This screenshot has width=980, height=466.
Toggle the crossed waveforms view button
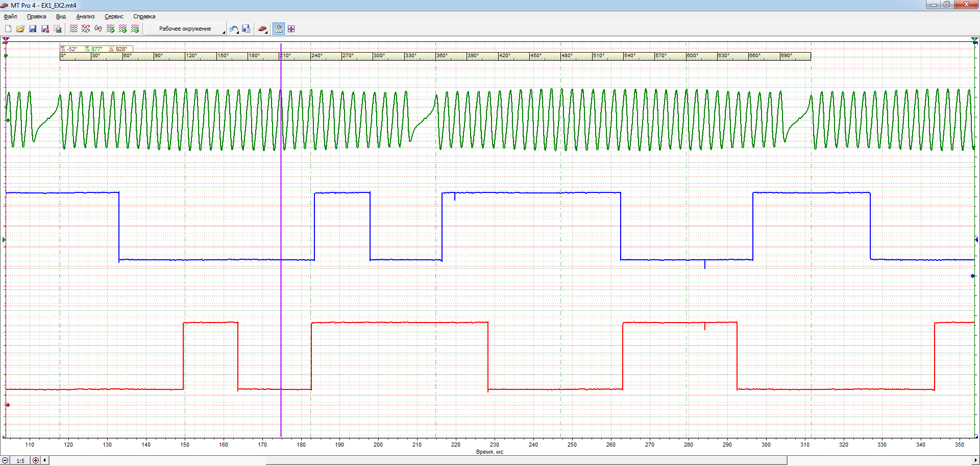(x=86, y=29)
